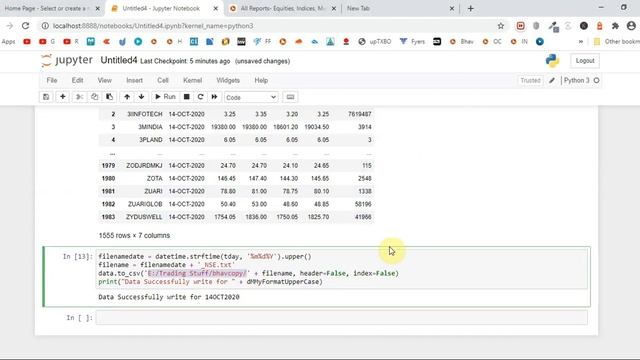This screenshot has height=360, width=640.
Task: Select the ZYDUSWELL row symbol cell
Action: point(144,217)
